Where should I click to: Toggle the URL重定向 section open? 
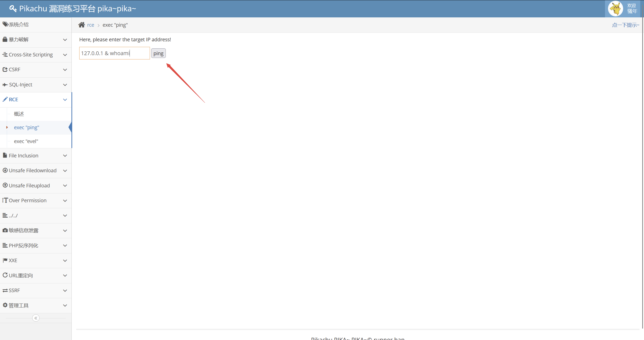(x=36, y=275)
